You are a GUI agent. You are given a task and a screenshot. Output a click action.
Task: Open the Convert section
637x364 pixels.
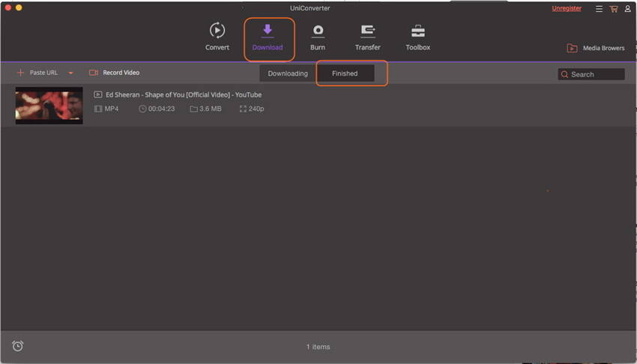(217, 37)
